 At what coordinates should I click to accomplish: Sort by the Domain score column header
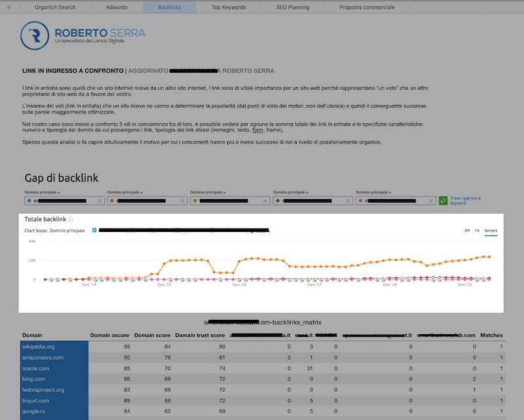pos(152,335)
